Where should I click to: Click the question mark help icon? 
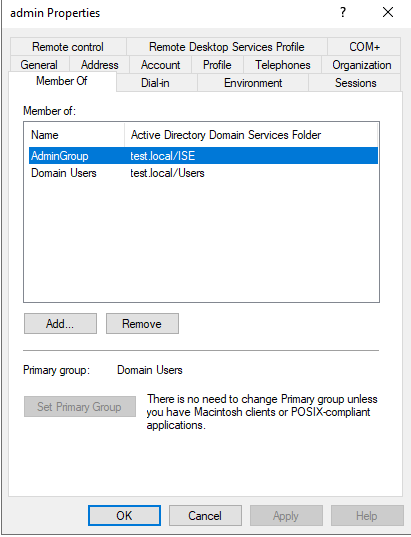pyautogui.click(x=343, y=13)
